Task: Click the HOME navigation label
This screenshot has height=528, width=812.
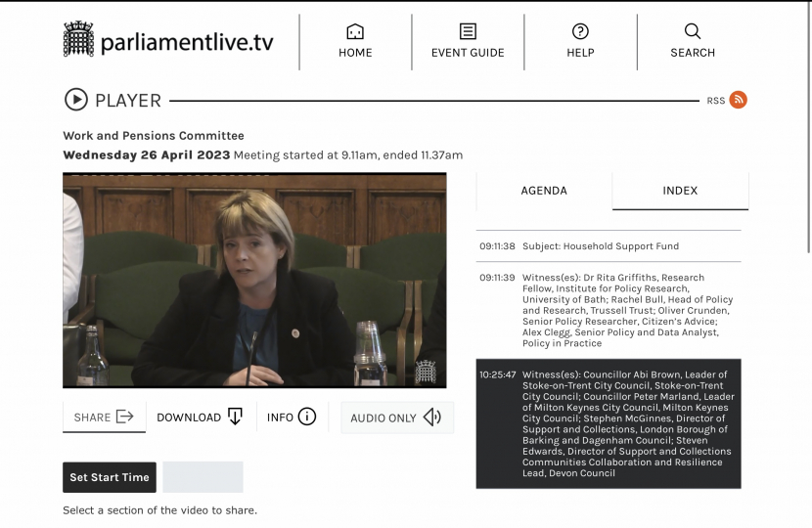Action: pos(355,53)
